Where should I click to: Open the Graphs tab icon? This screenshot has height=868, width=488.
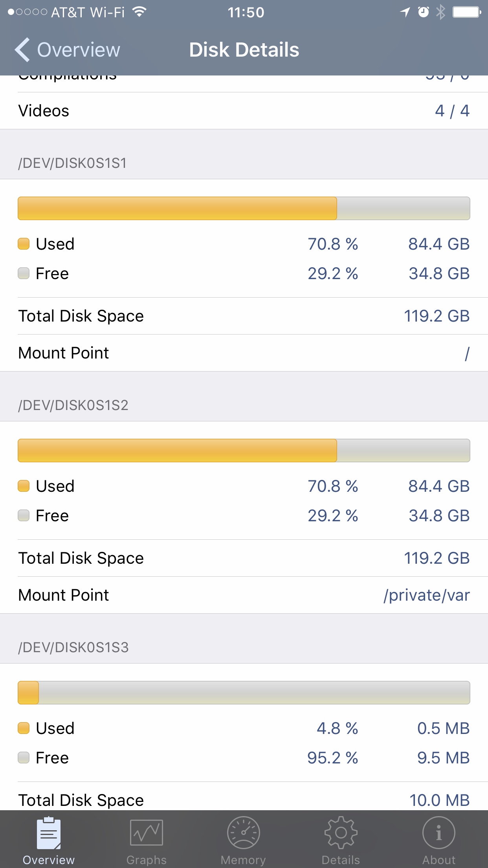[146, 833]
